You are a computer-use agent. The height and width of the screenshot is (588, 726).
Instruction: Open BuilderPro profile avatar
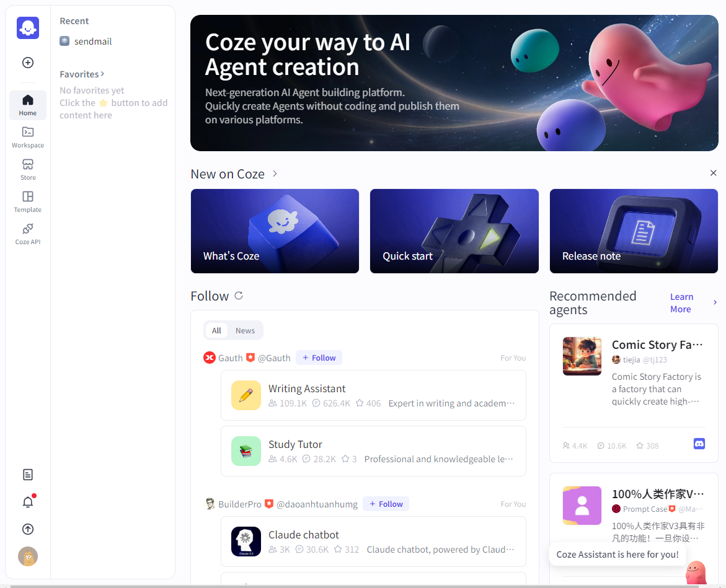point(210,504)
